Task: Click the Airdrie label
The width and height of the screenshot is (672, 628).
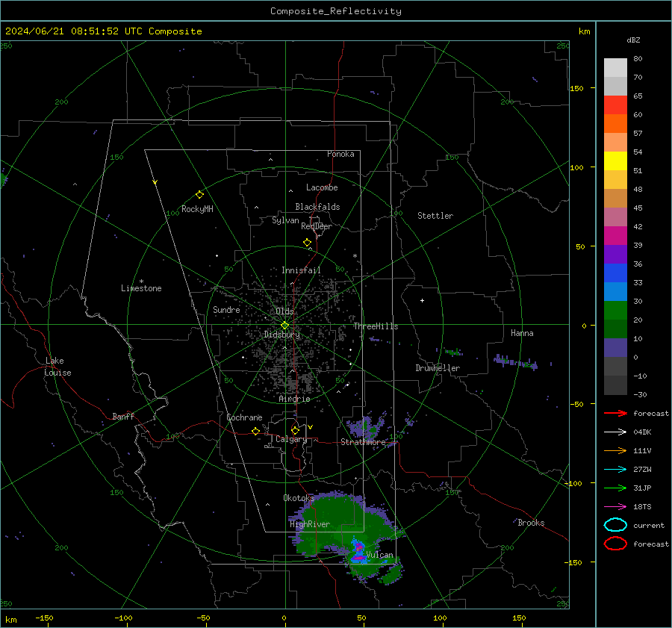Action: coord(294,399)
